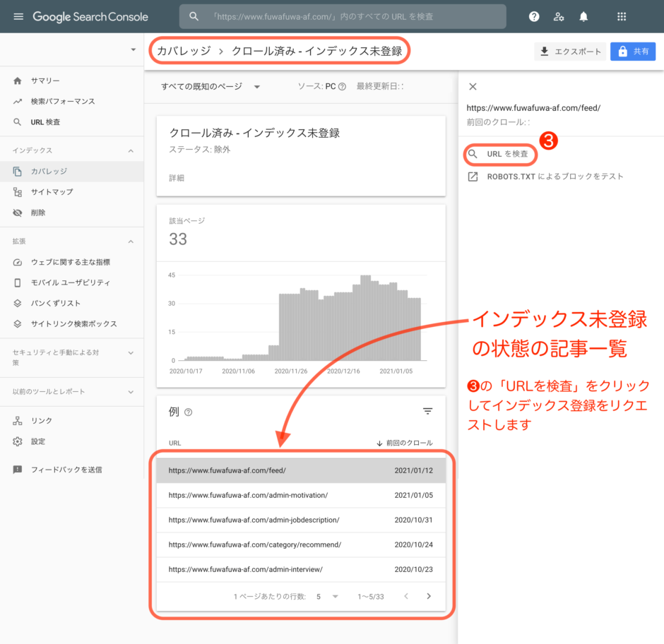This screenshot has width=664, height=644.
Task: Click the 設定 gear icon
Action: [x=18, y=441]
